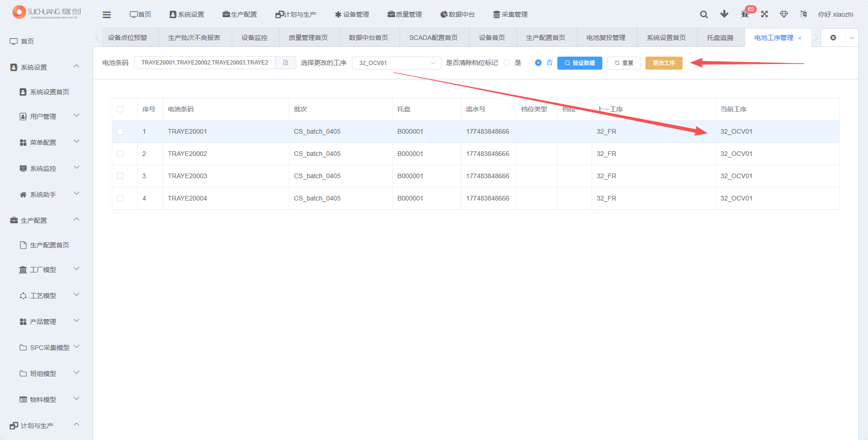The height and width of the screenshot is (440, 868).
Task: Click the 首页 monitor icon in sidebar
Action: pos(14,41)
